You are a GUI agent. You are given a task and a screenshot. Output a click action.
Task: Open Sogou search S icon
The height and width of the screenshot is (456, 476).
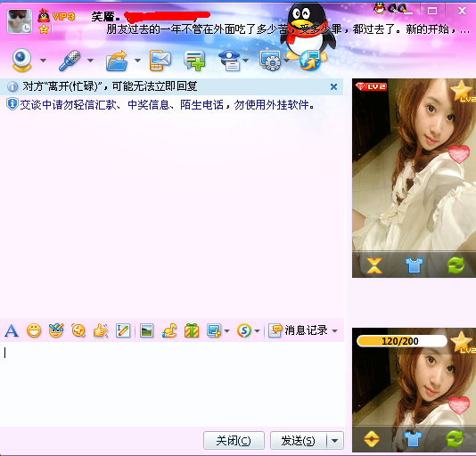click(x=244, y=330)
